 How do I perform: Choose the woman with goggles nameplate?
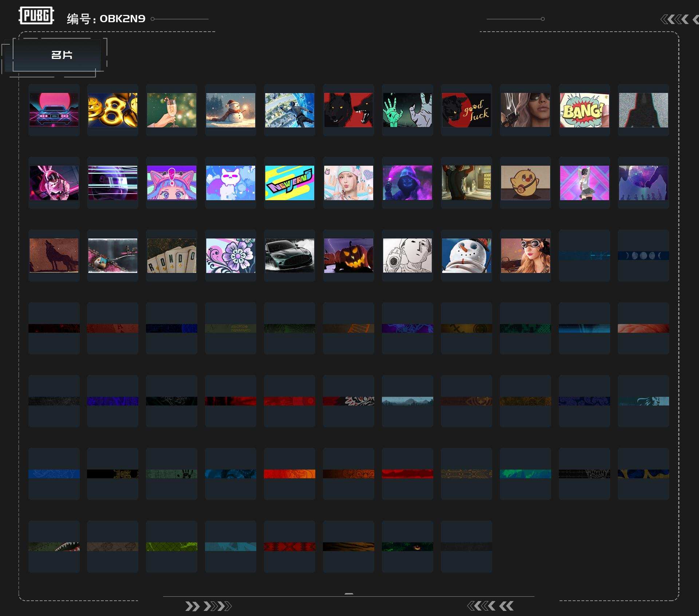(526, 255)
